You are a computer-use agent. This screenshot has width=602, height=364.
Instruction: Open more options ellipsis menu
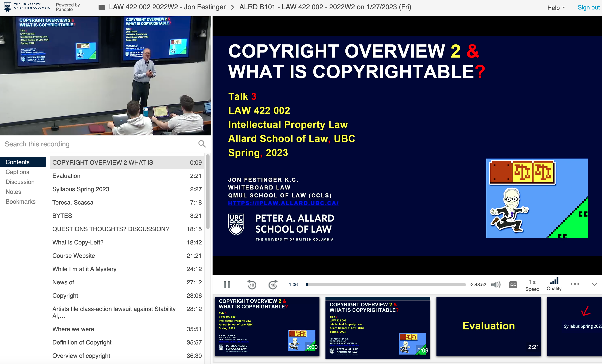pos(575,284)
